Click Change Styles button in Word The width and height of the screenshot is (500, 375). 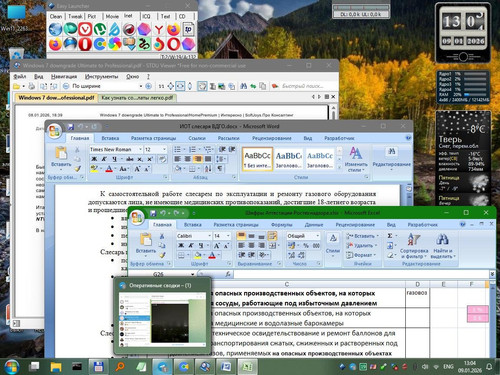pos(356,160)
